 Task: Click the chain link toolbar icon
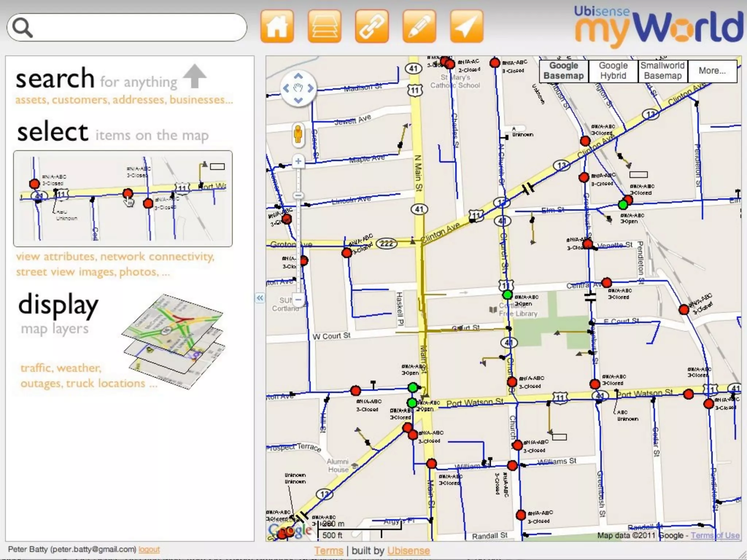point(372,27)
